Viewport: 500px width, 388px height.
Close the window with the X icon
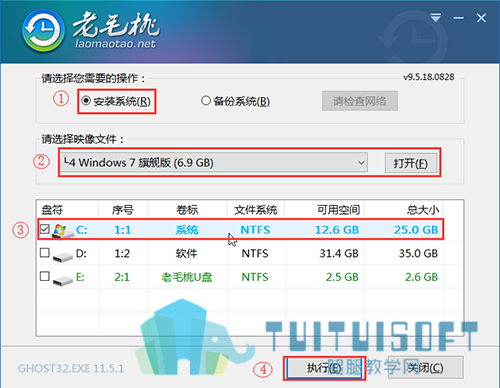(481, 18)
